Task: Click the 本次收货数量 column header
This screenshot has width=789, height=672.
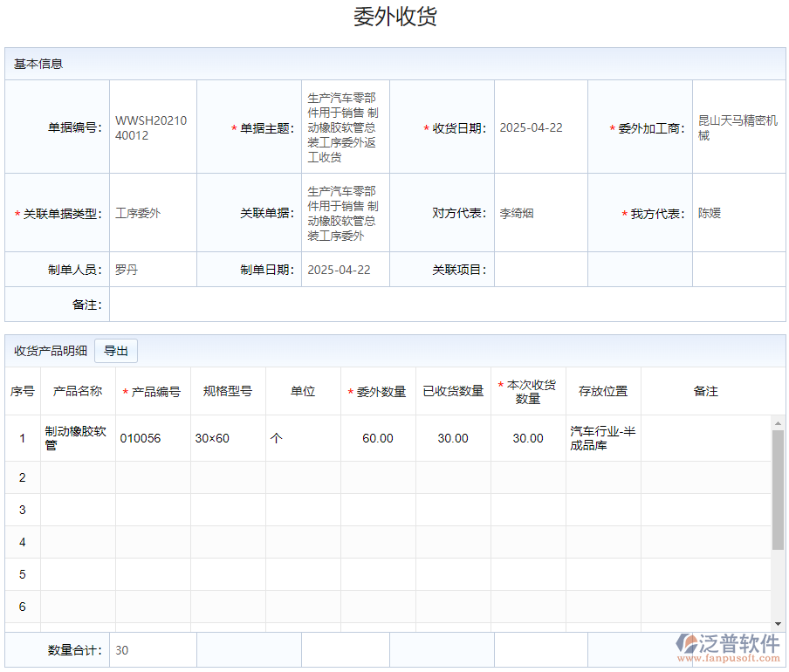Action: click(528, 392)
